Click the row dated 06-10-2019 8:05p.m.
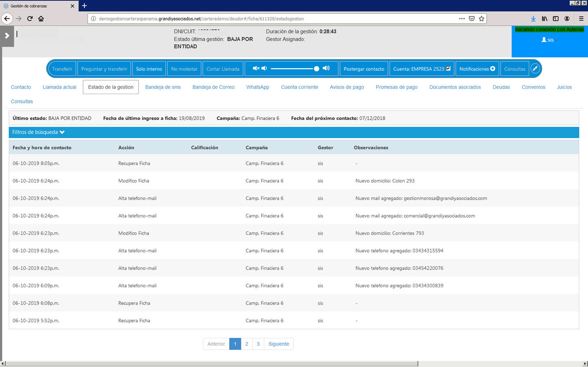 pos(294,163)
